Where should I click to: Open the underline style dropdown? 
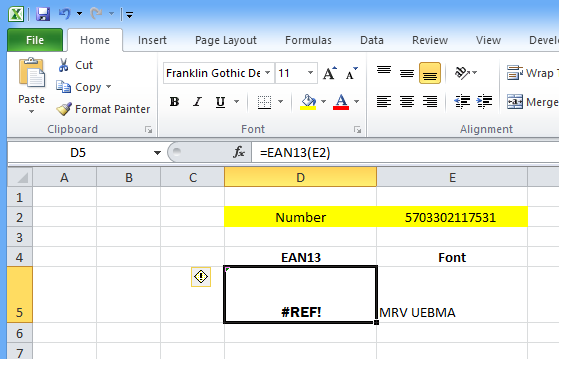(237, 102)
